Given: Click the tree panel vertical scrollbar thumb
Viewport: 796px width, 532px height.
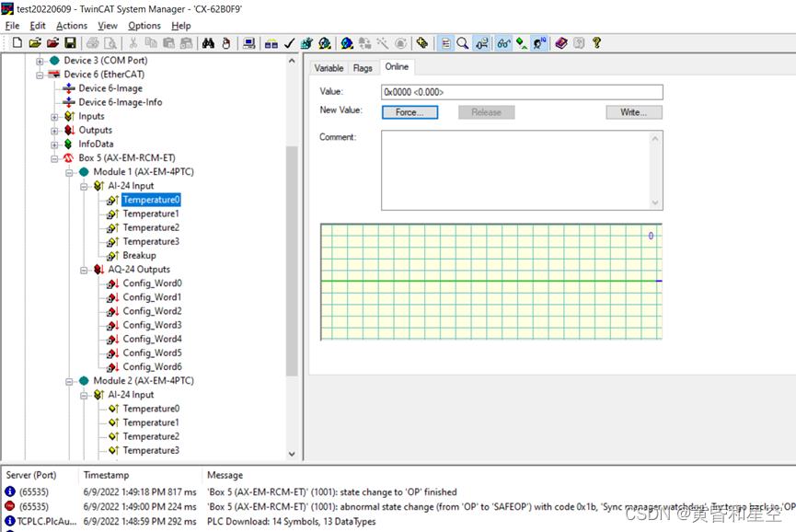Looking at the screenshot, I should pos(292,260).
